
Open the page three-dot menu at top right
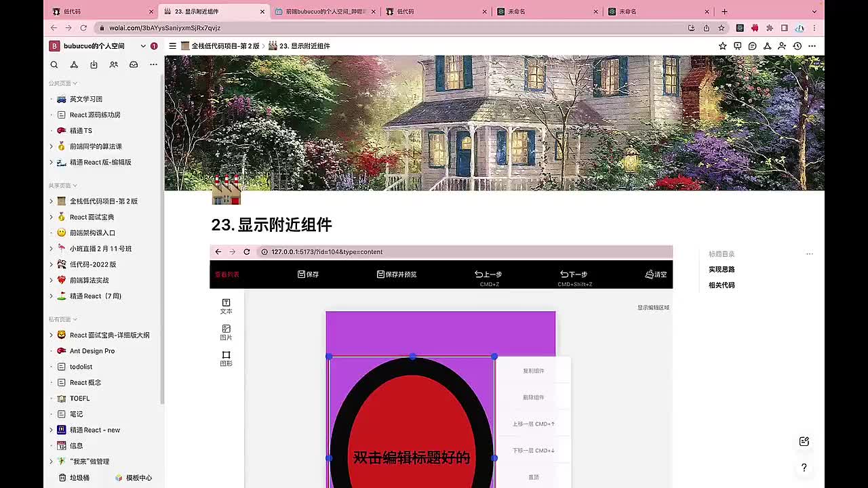(x=812, y=46)
